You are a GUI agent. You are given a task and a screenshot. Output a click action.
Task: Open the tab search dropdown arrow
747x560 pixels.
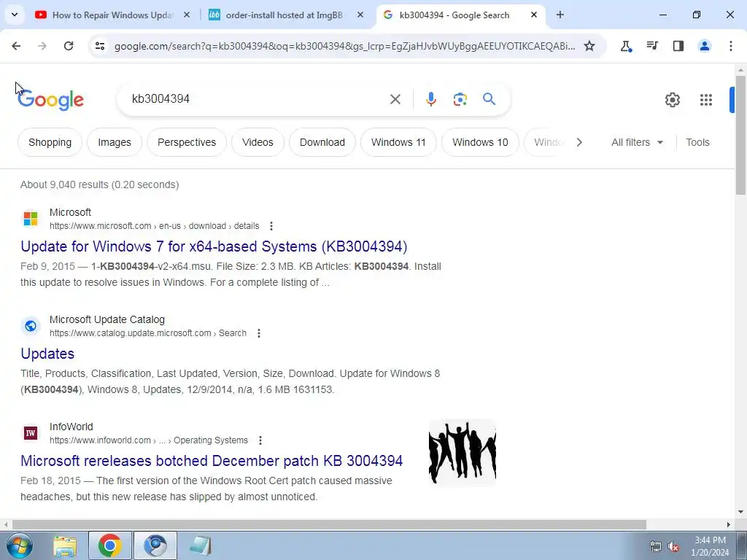tap(15, 15)
